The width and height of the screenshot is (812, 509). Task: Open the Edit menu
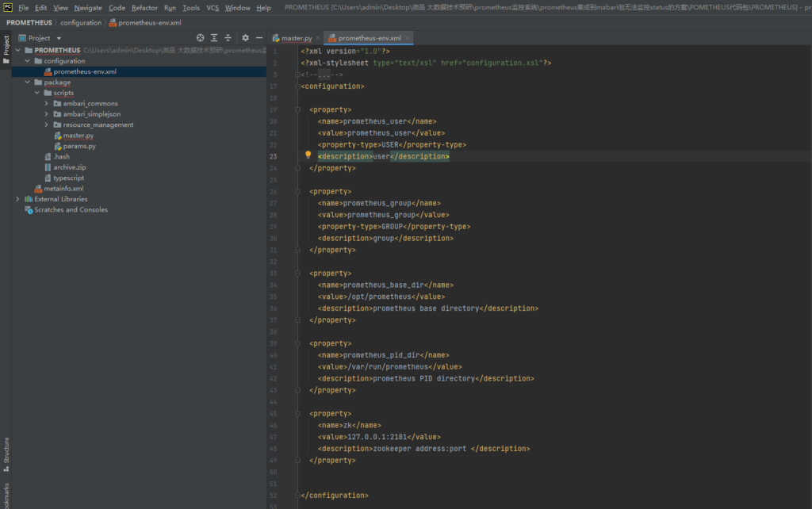[x=41, y=8]
